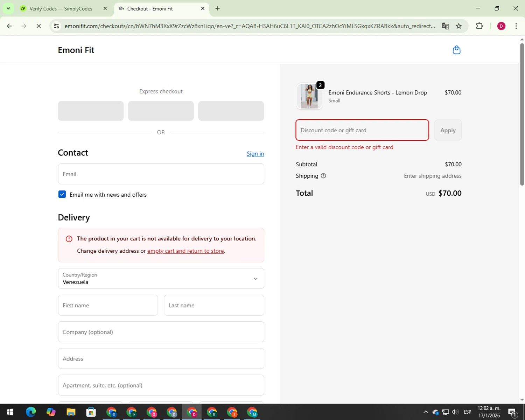Open File Explorer from taskbar
Screen dimensions: 525x420
(71, 412)
